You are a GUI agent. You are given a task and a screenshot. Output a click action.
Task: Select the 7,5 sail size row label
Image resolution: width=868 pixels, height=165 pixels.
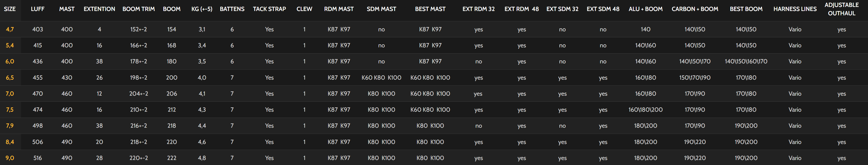click(x=10, y=110)
